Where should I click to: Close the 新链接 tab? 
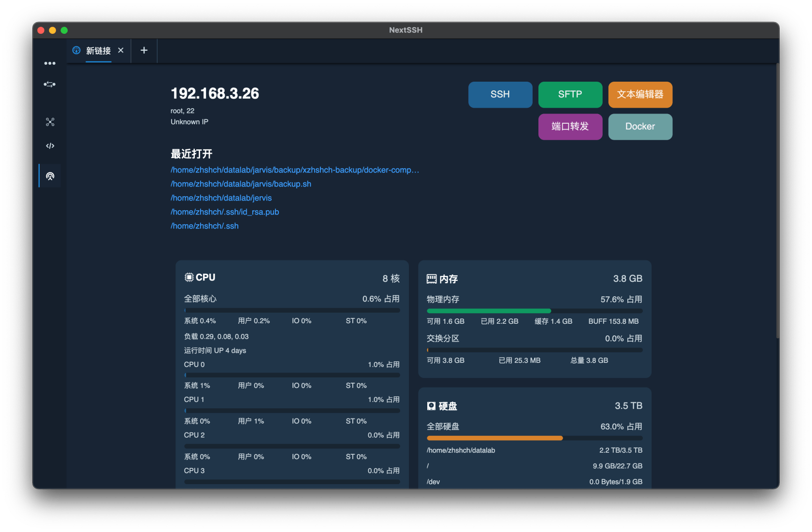coord(121,50)
